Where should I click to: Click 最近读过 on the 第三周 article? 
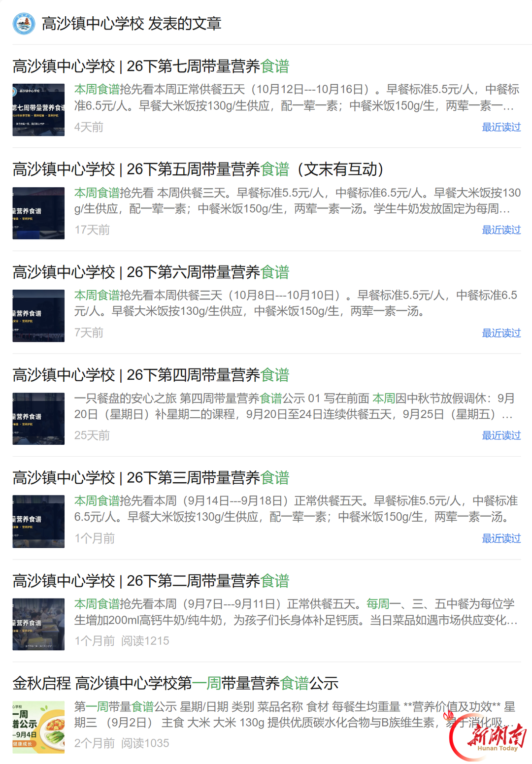click(x=501, y=538)
